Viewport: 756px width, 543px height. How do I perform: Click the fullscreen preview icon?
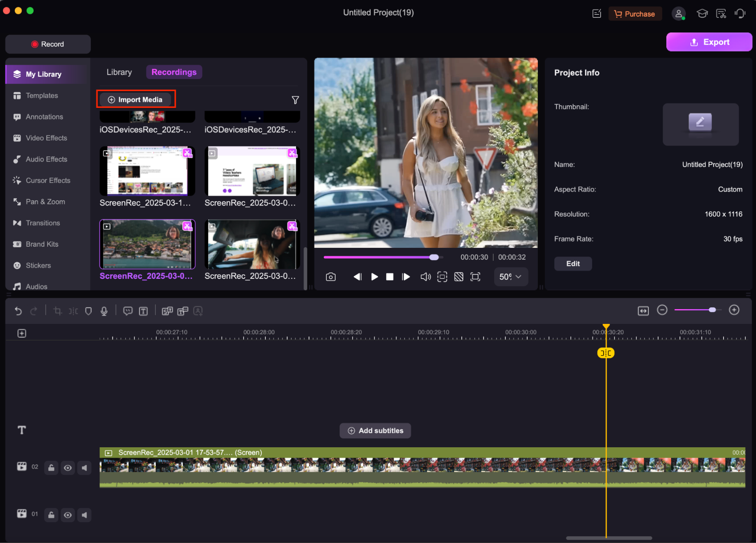475,277
